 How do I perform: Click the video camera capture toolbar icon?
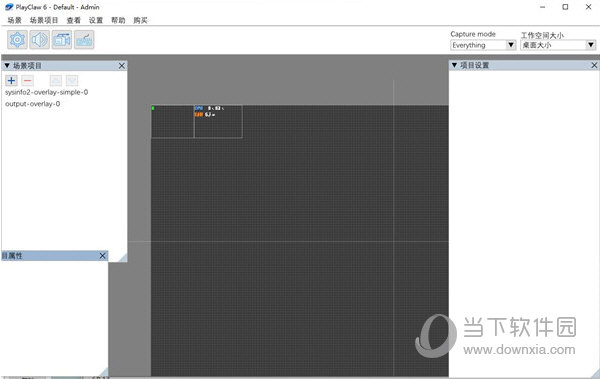[62, 39]
